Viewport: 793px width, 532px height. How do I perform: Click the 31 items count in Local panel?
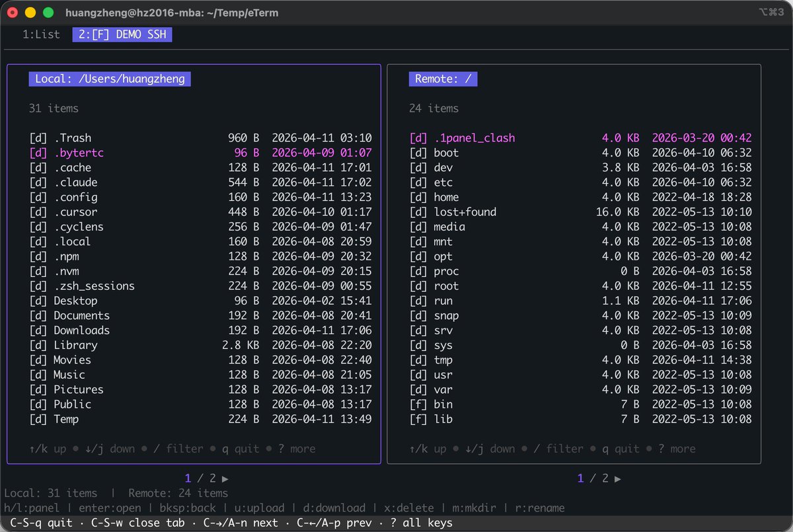54,108
